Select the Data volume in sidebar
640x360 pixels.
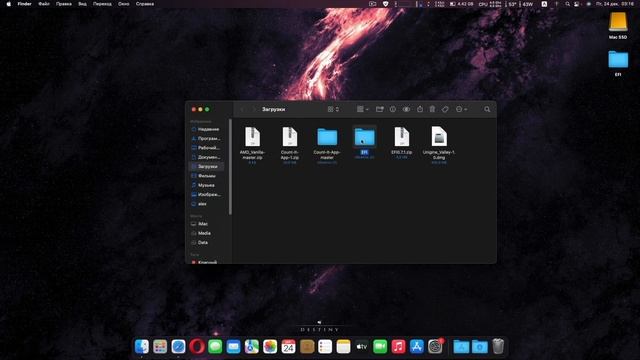pyautogui.click(x=207, y=242)
